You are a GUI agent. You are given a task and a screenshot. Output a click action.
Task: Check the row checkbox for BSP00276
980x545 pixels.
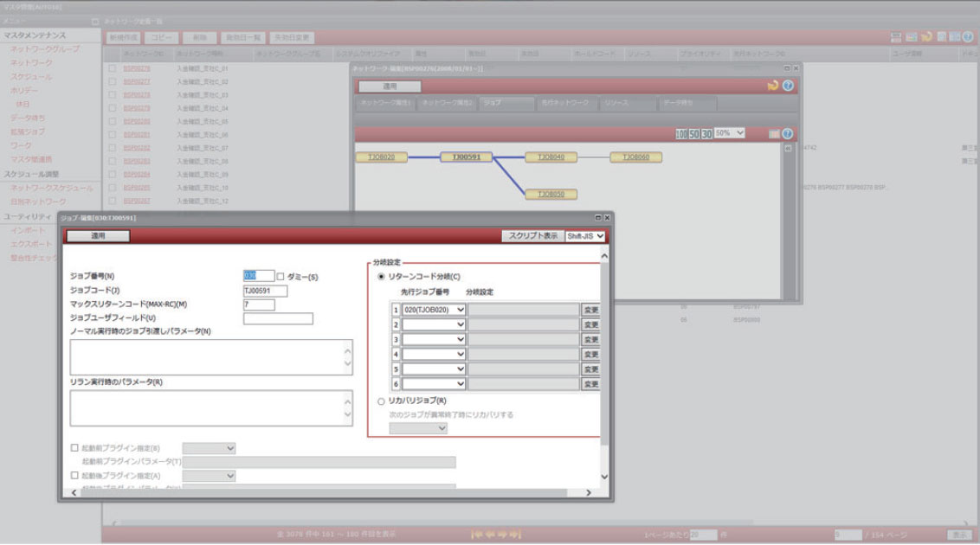[x=112, y=68]
